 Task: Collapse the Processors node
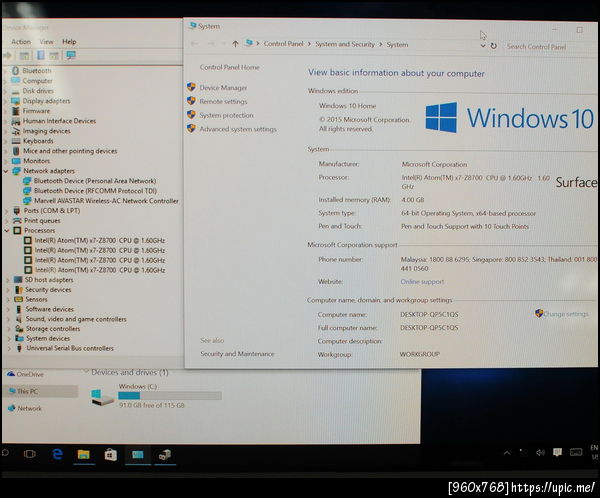(7, 230)
